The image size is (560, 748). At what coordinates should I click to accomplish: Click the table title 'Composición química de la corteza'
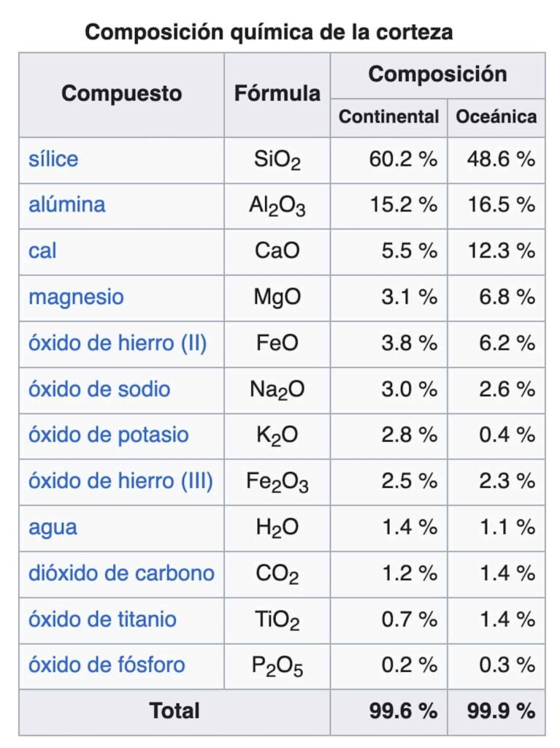(x=269, y=32)
